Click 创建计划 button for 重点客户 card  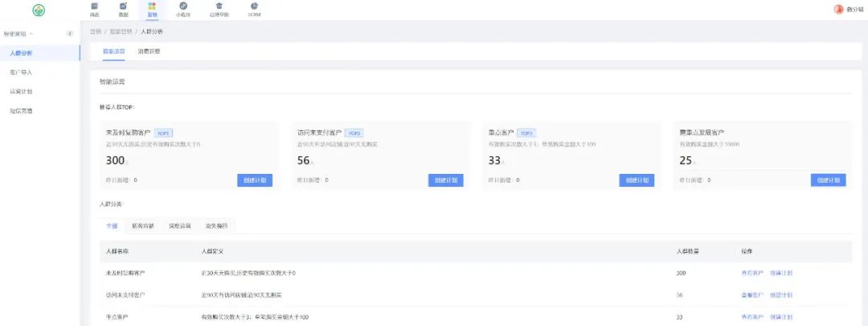pos(637,180)
